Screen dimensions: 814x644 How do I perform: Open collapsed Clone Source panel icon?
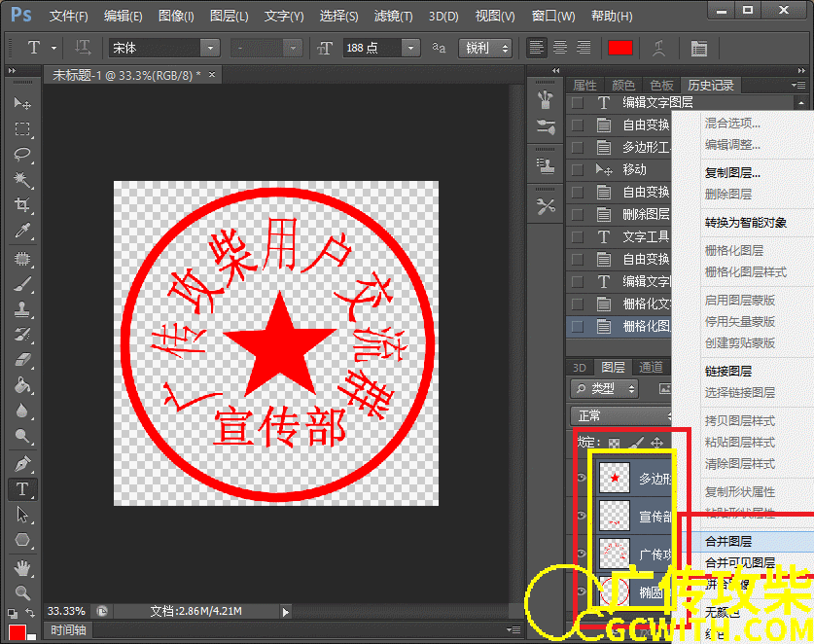click(x=545, y=166)
